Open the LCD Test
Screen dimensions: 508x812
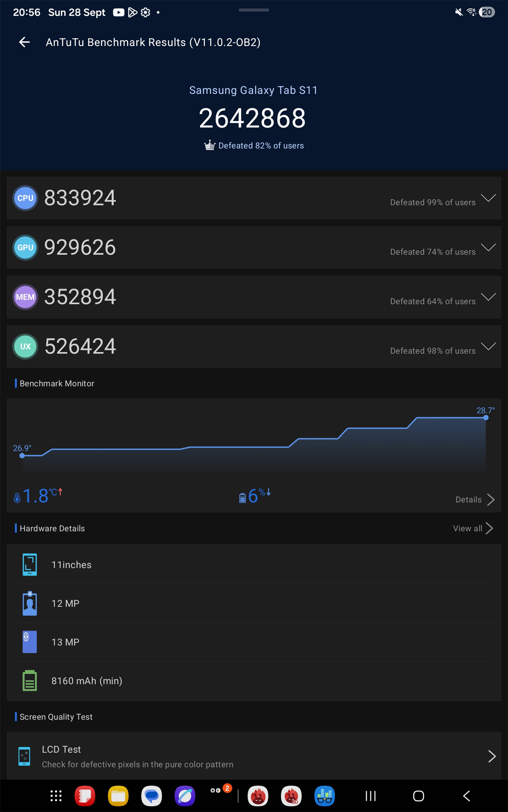pyautogui.click(x=254, y=757)
